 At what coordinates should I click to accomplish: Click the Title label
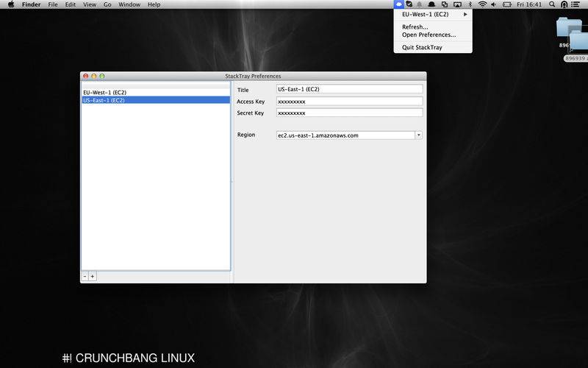pos(243,90)
